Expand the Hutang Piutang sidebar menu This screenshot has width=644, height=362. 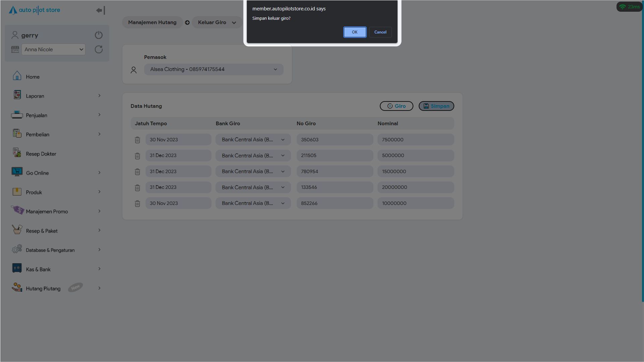pyautogui.click(x=56, y=288)
